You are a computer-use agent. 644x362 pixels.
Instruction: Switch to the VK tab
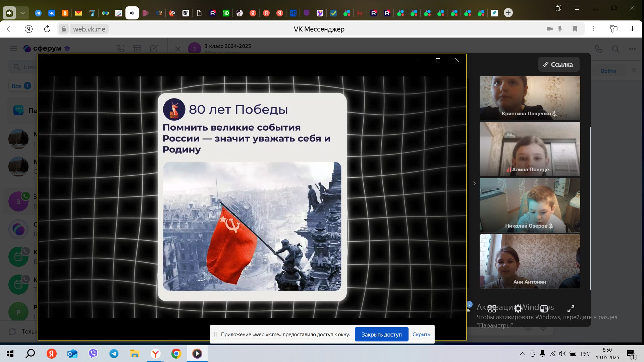point(52,13)
